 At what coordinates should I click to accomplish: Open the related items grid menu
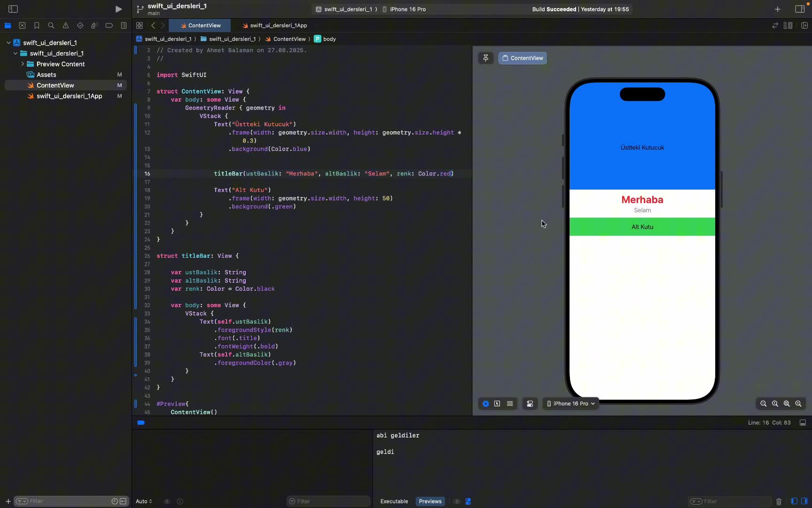[x=140, y=25]
